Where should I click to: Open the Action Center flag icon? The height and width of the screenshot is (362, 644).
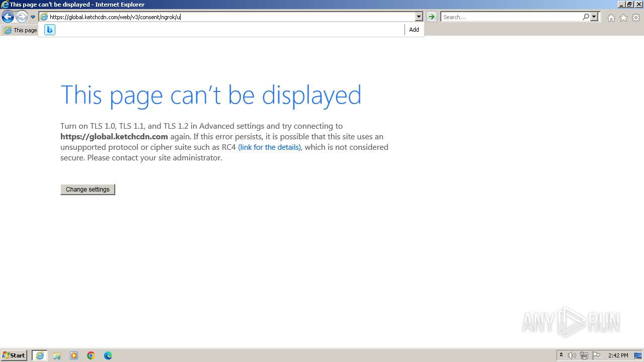point(596,355)
